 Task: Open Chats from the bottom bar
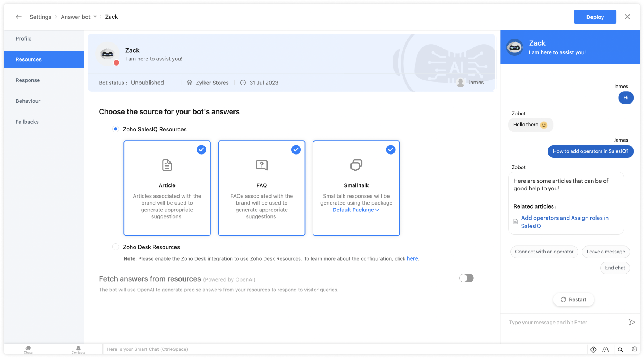pyautogui.click(x=28, y=350)
